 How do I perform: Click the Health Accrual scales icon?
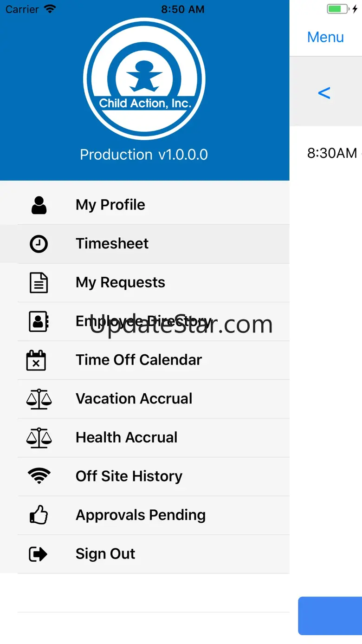pos(39,437)
